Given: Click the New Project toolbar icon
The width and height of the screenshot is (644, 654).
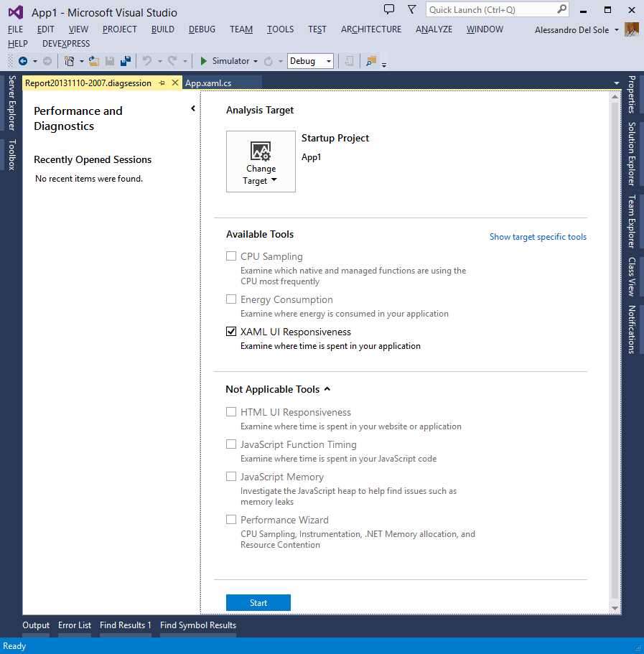Looking at the screenshot, I should pos(70,61).
